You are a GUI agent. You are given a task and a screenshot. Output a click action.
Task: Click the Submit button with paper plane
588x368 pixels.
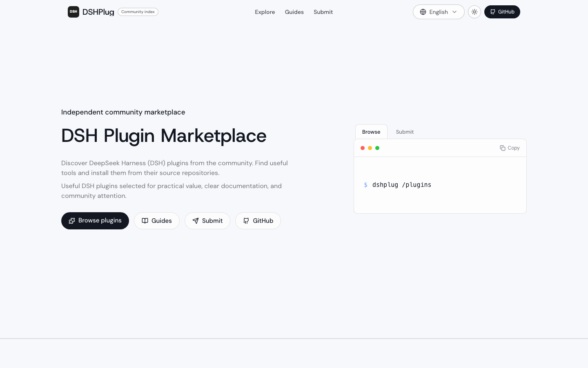click(207, 221)
